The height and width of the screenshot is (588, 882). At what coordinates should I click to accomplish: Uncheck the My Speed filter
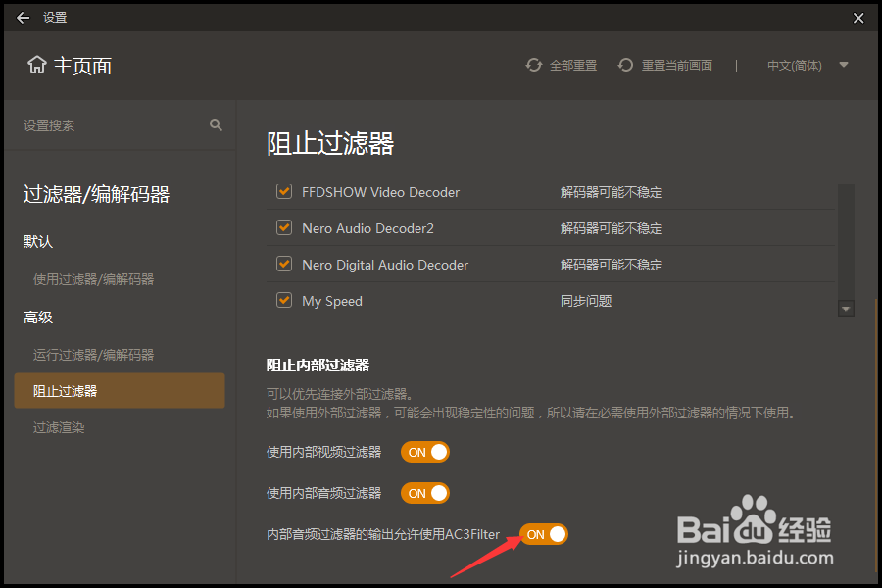pos(283,300)
